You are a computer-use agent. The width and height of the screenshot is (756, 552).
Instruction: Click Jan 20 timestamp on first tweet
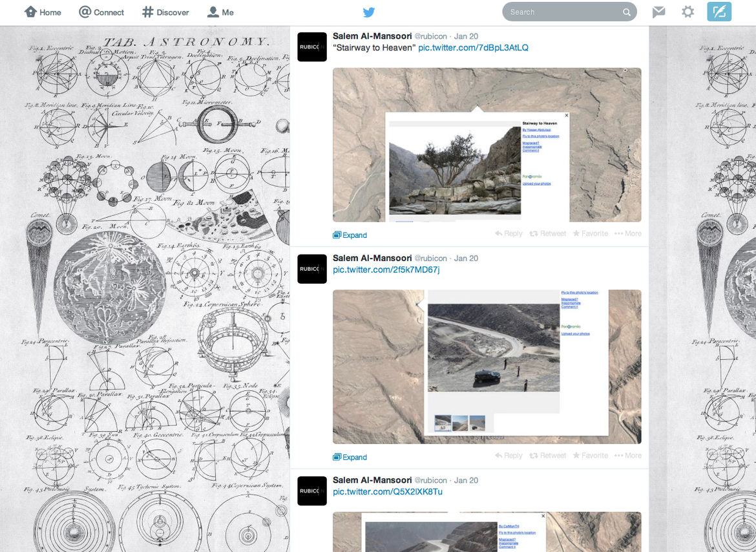[x=467, y=36]
